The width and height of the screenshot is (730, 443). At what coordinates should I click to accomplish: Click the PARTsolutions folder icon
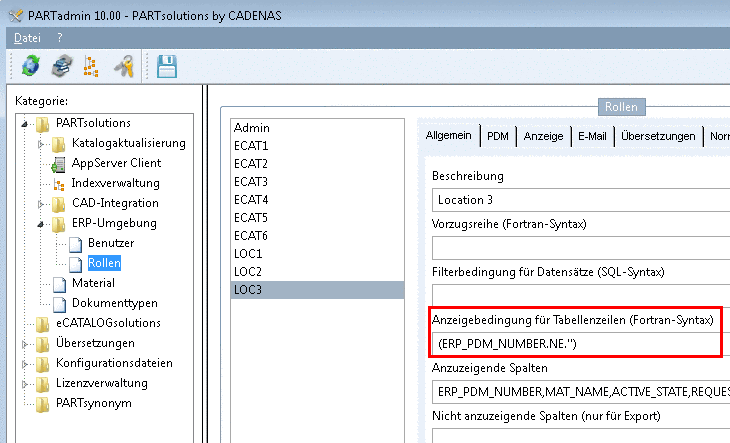pyautogui.click(x=43, y=124)
